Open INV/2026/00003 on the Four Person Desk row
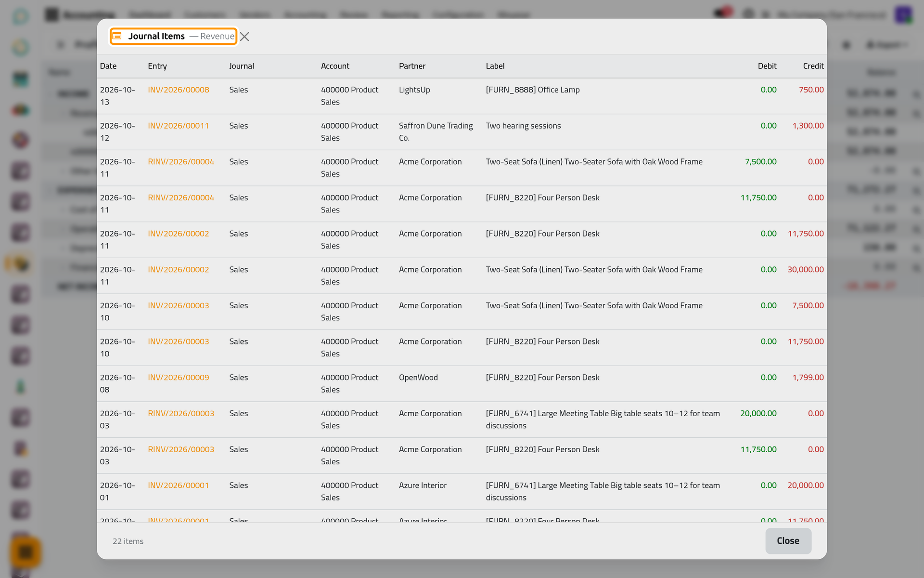Image resolution: width=924 pixels, height=578 pixels. (179, 342)
